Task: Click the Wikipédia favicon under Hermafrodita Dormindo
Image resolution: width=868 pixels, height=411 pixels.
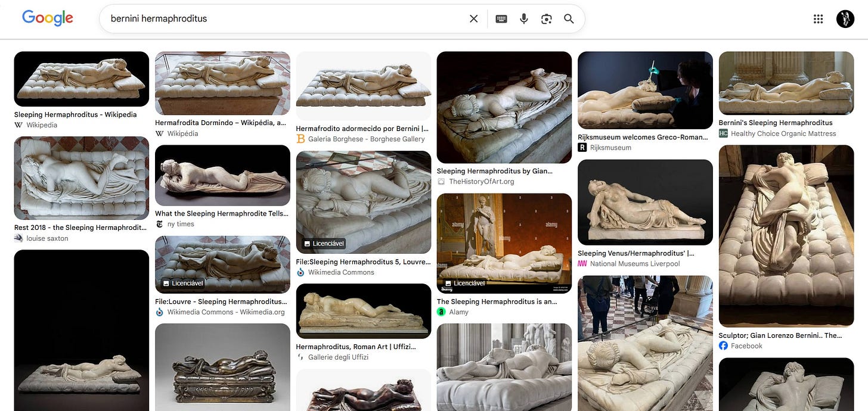Action: [x=159, y=133]
